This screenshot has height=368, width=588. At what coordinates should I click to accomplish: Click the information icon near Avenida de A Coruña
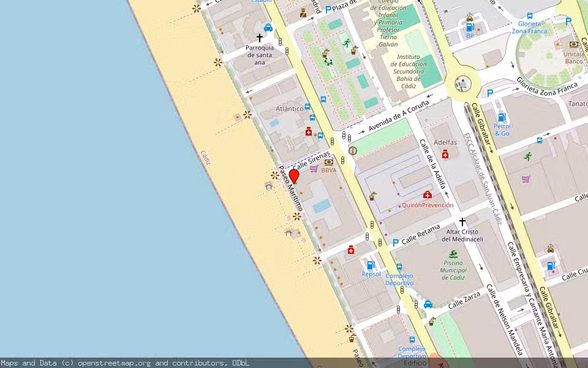(x=353, y=151)
